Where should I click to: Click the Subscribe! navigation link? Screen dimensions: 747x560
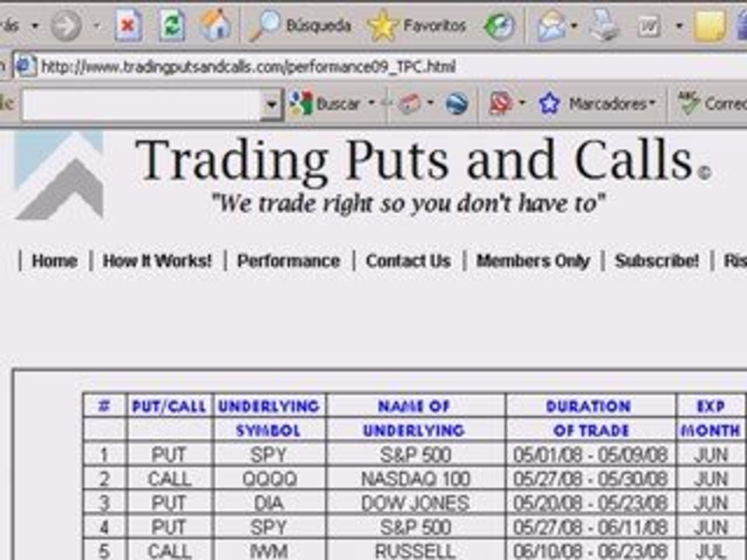point(657,261)
